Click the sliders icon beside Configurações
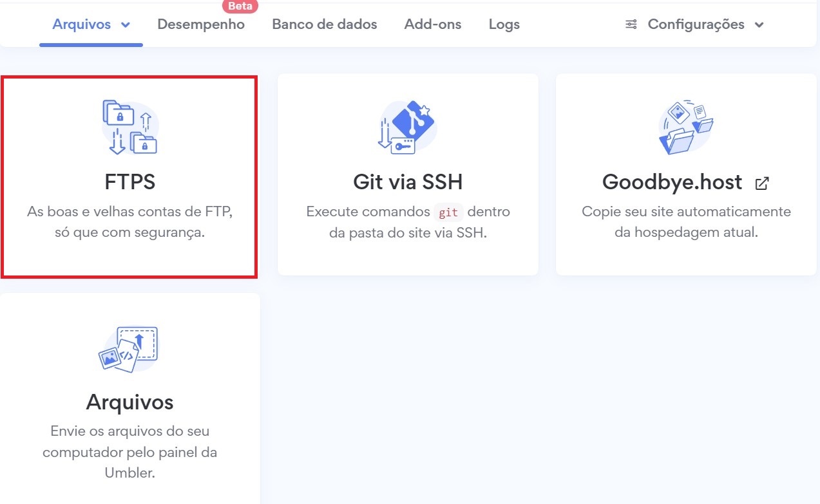The width and height of the screenshot is (820, 504). (x=631, y=24)
